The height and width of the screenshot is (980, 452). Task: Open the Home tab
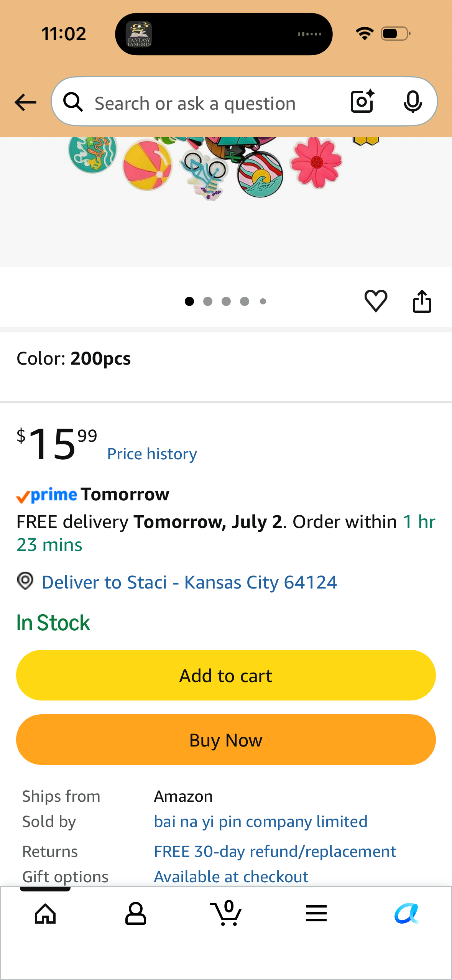tap(45, 914)
